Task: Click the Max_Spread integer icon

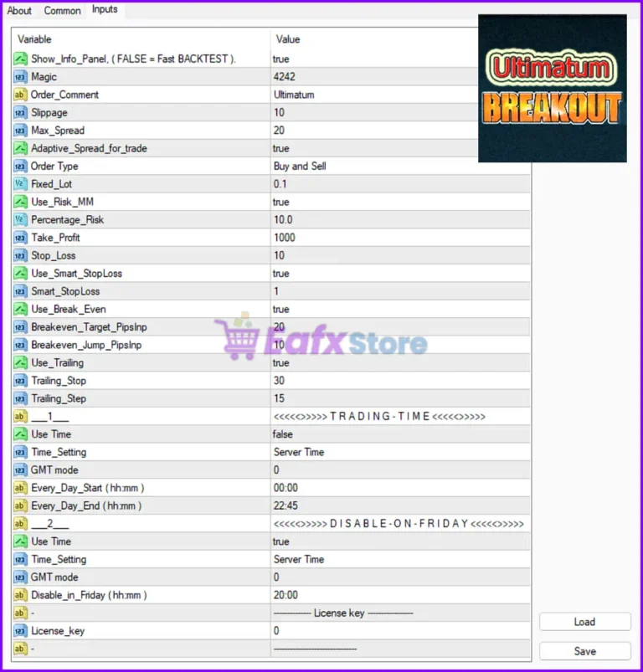Action: tap(20, 131)
